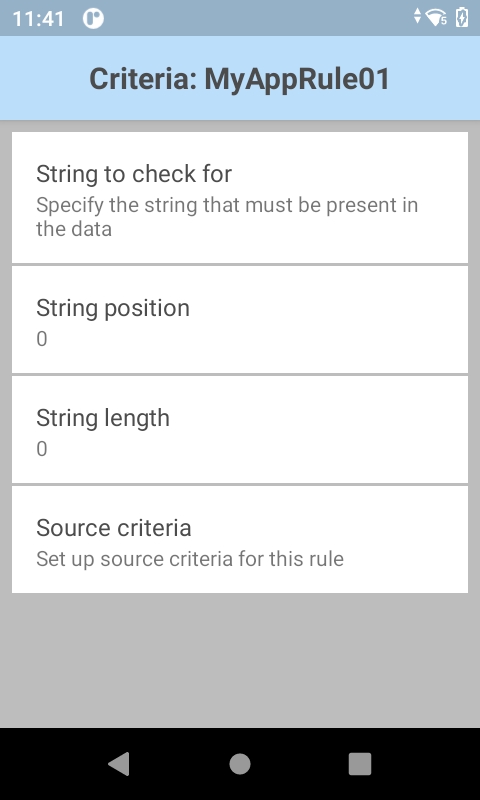Open recent apps with the square button
This screenshot has height=800, width=480.
point(360,764)
